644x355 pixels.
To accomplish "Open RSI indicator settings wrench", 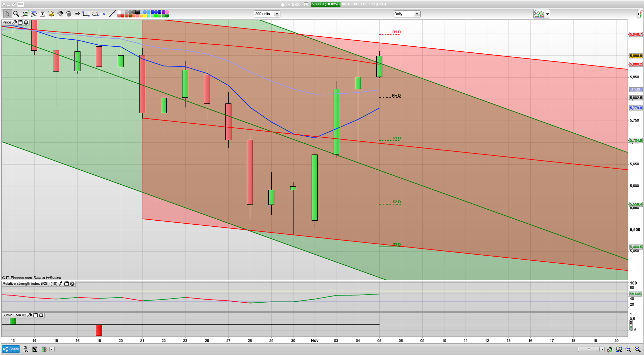I will (x=61, y=283).
